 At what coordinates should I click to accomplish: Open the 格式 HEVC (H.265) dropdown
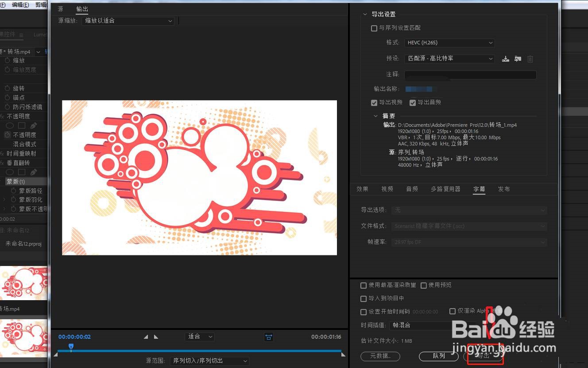(449, 43)
